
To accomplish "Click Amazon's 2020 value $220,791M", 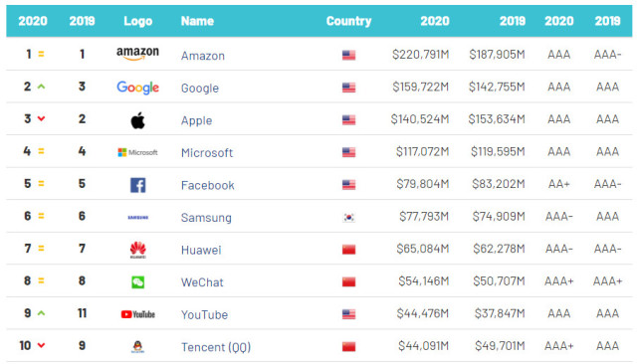I will 420,54.
